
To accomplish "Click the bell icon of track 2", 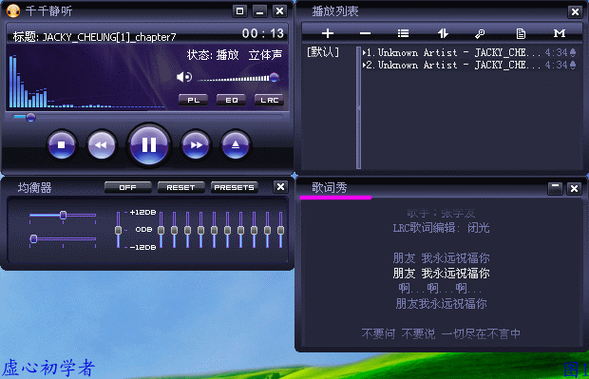I will (573, 65).
